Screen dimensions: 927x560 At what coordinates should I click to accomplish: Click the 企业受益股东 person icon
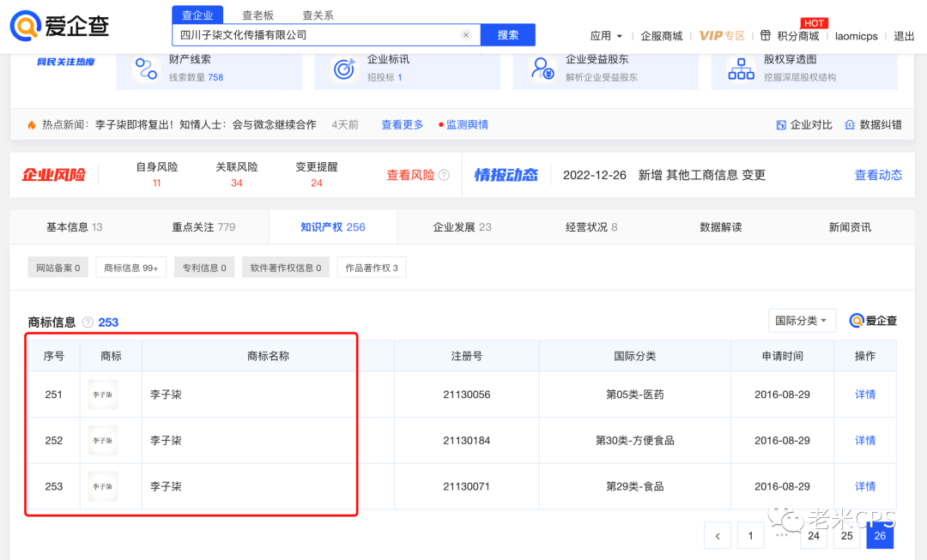click(542, 69)
